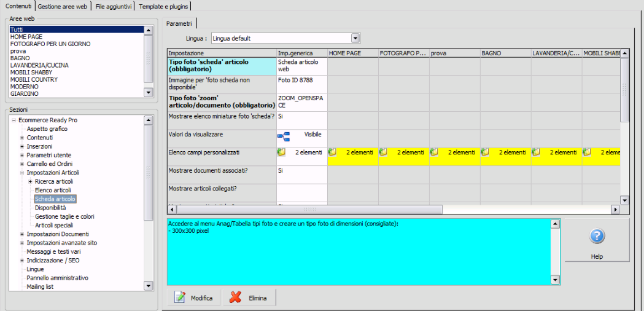The height and width of the screenshot is (311, 644).
Task: Select Disponibilità tree item
Action: coord(50,208)
